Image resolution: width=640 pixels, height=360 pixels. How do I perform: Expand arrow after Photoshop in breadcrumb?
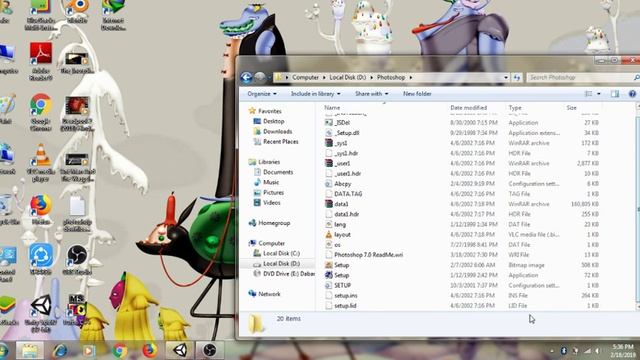coord(411,77)
